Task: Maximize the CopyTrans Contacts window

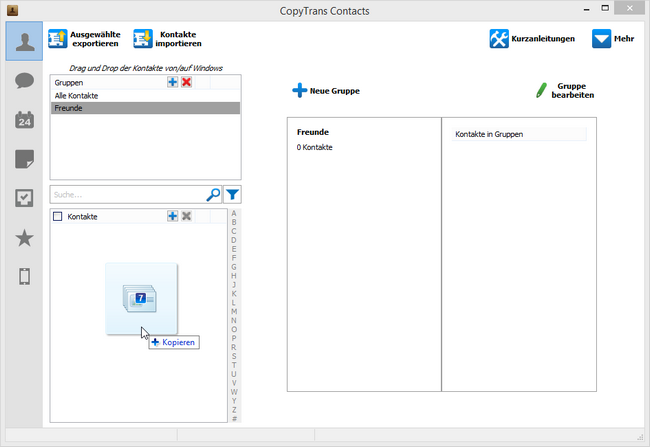Action: [x=605, y=8]
